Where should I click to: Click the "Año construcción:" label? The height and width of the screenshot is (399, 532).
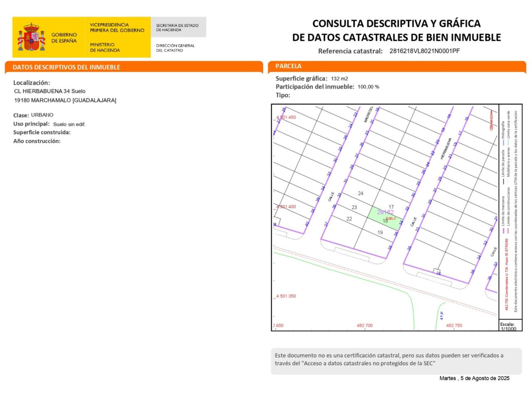click(37, 141)
